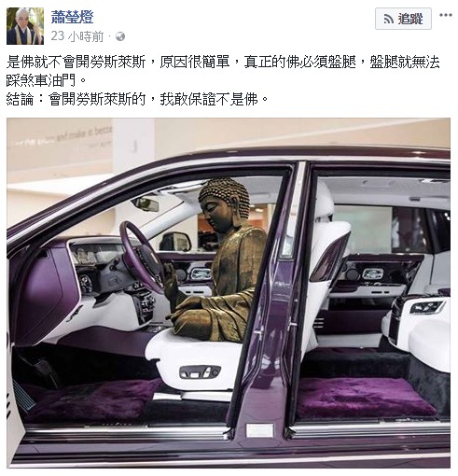Click the front purple fur floor mat
This screenshot has width=458, height=476.
tap(93, 401)
